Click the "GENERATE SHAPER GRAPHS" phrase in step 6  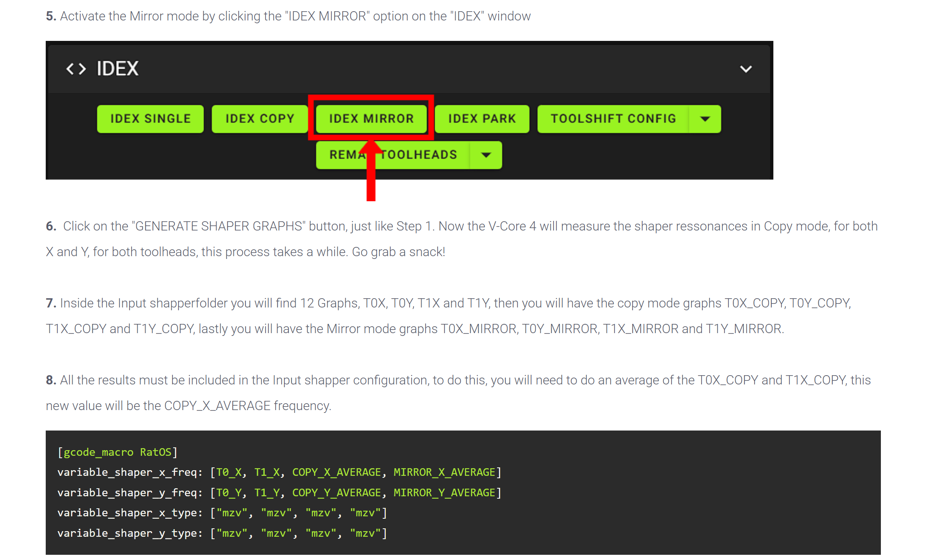tap(219, 226)
